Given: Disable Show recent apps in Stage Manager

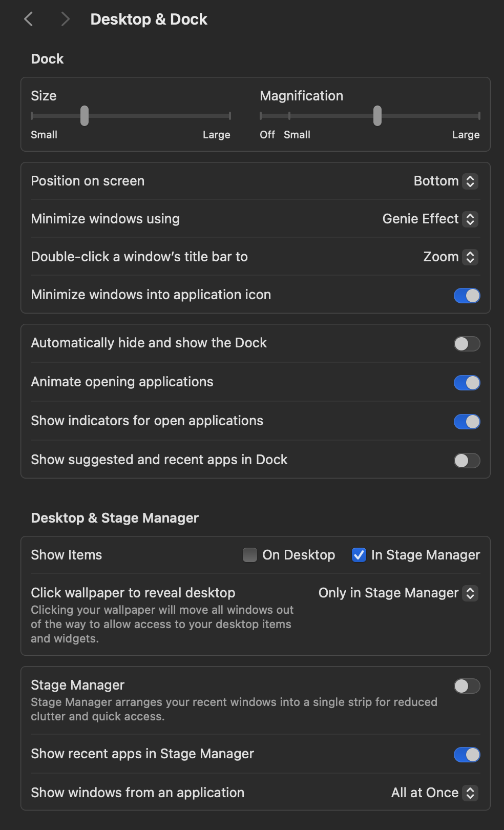Looking at the screenshot, I should 467,755.
